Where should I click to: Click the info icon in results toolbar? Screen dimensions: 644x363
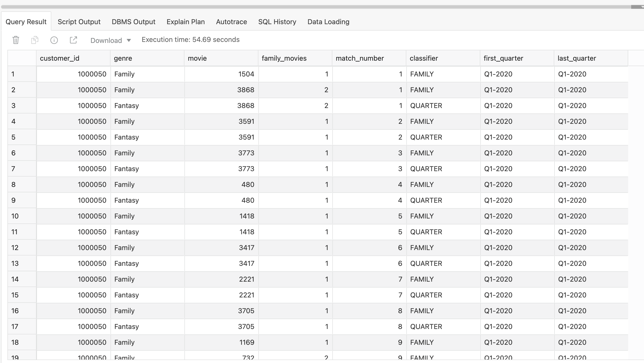coord(54,40)
